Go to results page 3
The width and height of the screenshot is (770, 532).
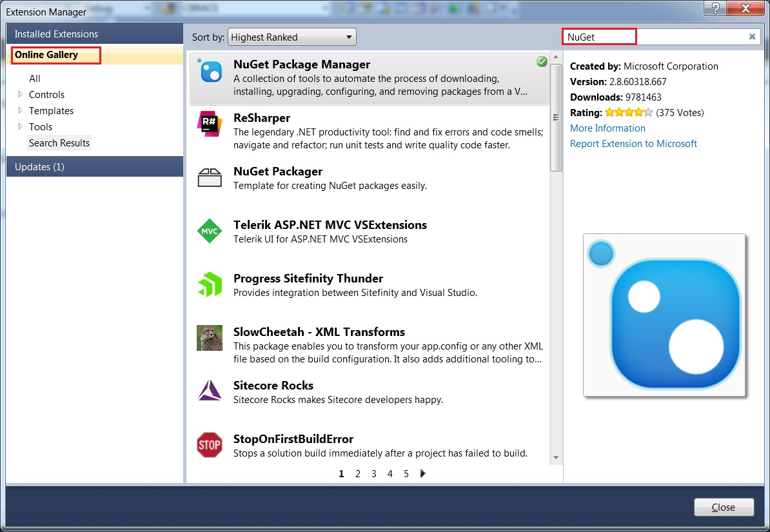(373, 473)
